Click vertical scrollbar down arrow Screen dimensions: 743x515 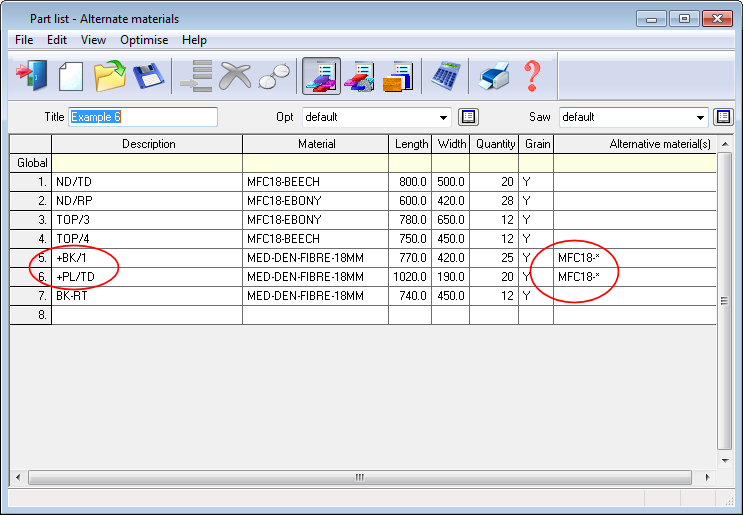(725, 460)
